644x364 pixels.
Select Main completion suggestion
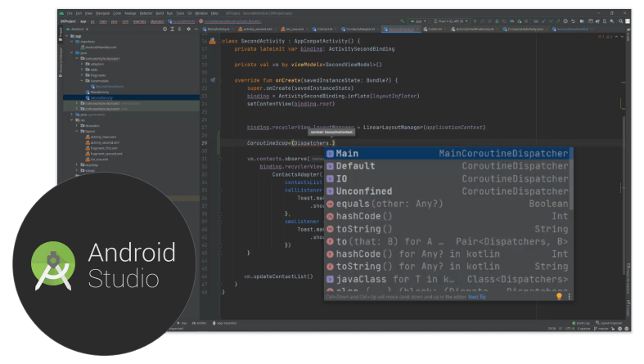pyautogui.click(x=447, y=154)
